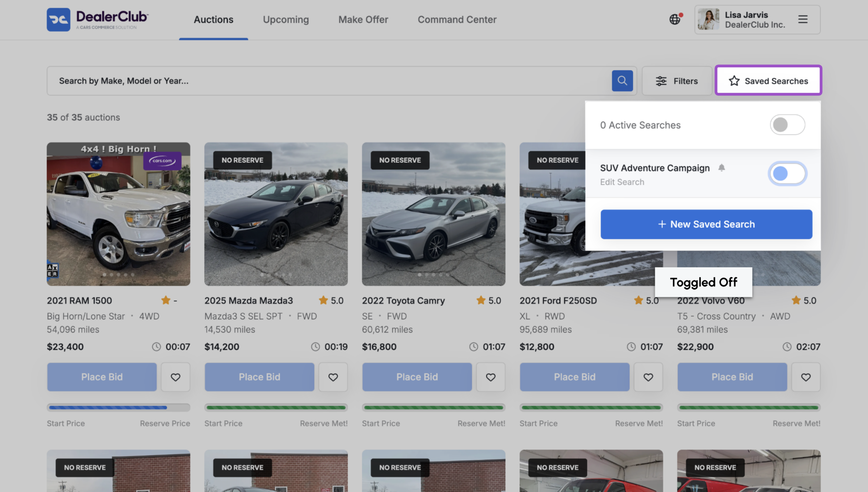The width and height of the screenshot is (868, 492).
Task: Click the star rating of Toyota Camry
Action: point(489,300)
